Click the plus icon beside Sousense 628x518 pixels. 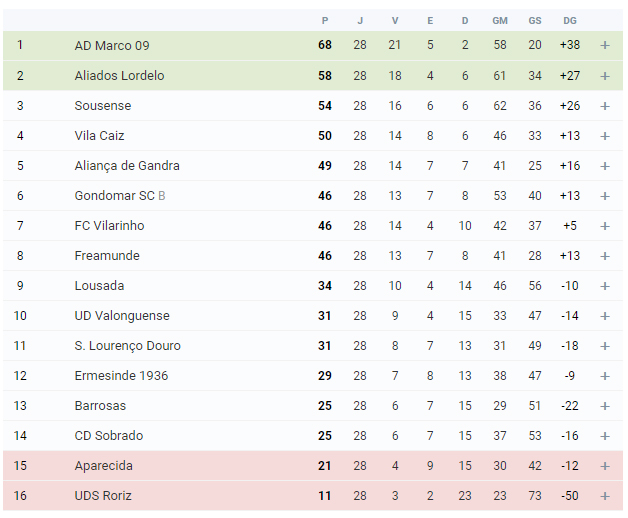click(x=605, y=106)
